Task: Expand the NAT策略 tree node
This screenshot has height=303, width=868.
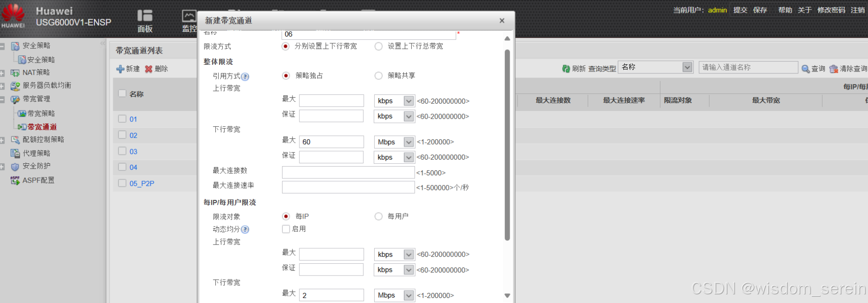Action: point(2,73)
